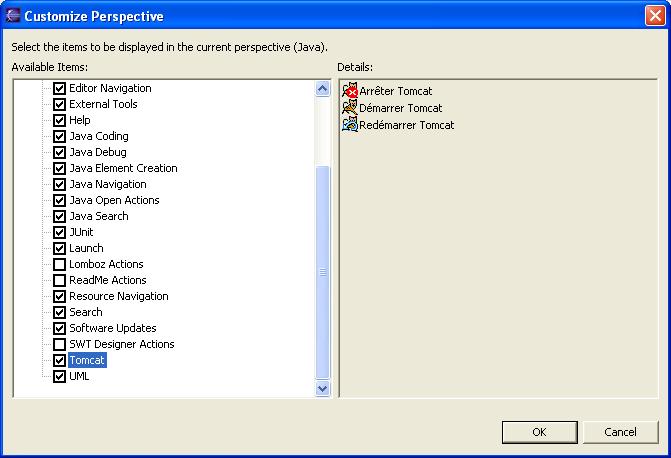Click the Arrêter Tomcat stop icon
This screenshot has width=671, height=458.
coord(349,91)
